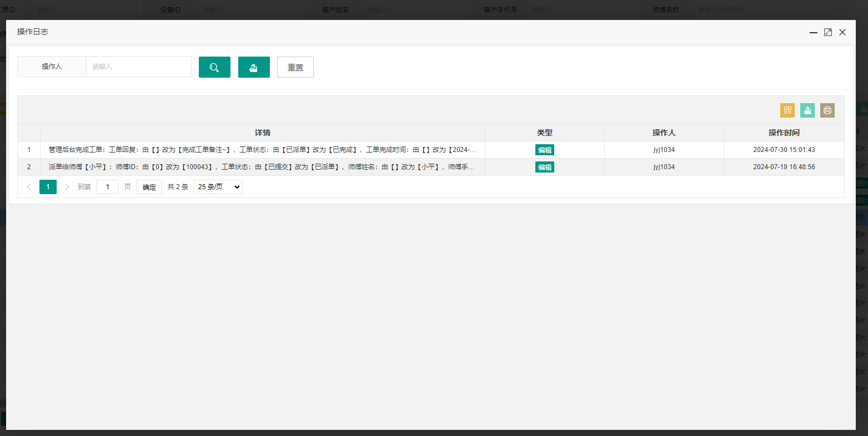The width and height of the screenshot is (868, 436).
Task: Click the previous page arrow
Action: pyautogui.click(x=29, y=187)
